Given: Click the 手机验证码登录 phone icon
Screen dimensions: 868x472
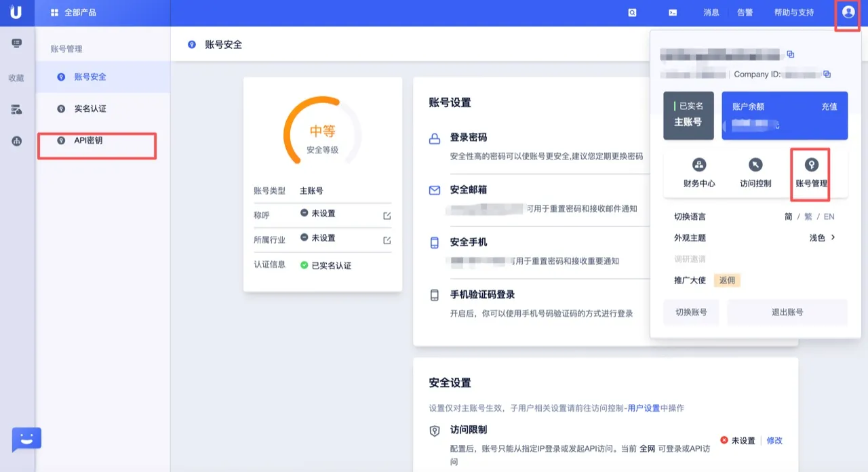Looking at the screenshot, I should (x=435, y=295).
